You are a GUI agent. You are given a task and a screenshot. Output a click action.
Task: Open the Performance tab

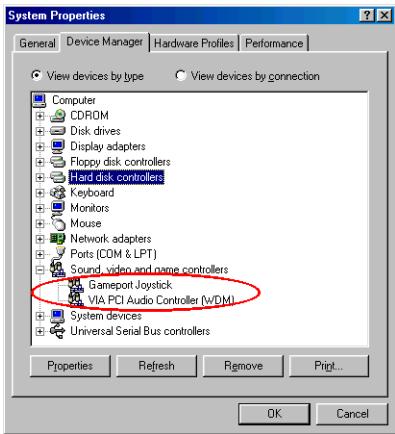(x=274, y=43)
